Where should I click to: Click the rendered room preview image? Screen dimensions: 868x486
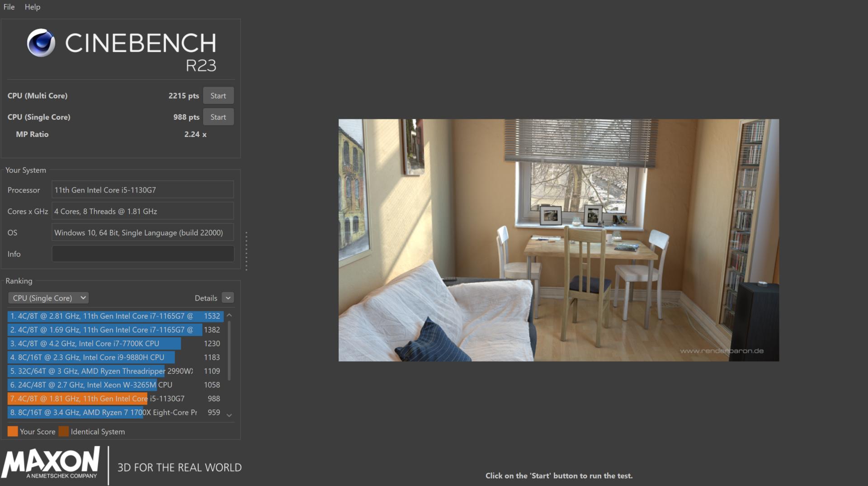pos(558,240)
